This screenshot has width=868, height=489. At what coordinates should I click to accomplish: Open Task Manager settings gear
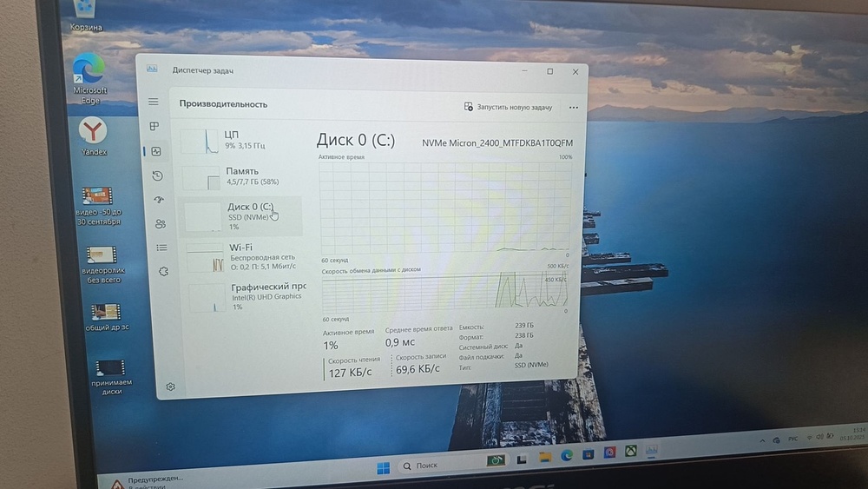tap(170, 387)
